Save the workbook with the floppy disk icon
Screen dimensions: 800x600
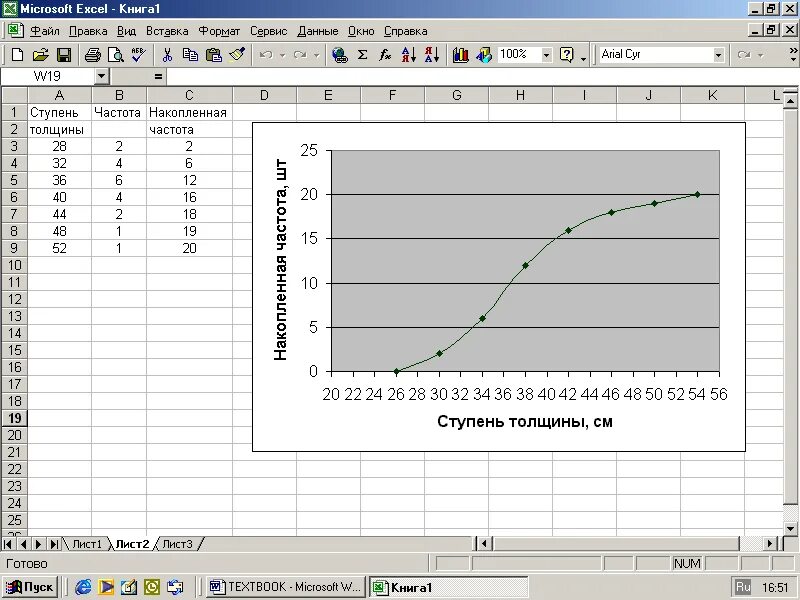point(64,55)
